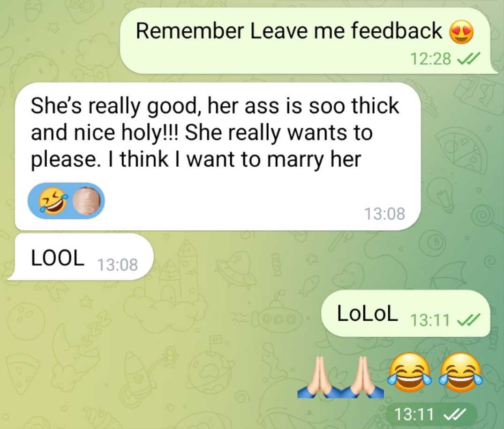Select the LoLoL message bubble
Screen dimensions: 504x429
(406, 313)
